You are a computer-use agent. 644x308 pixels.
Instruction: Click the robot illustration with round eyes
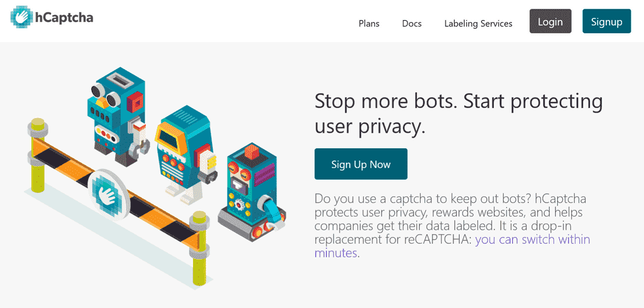point(119,117)
